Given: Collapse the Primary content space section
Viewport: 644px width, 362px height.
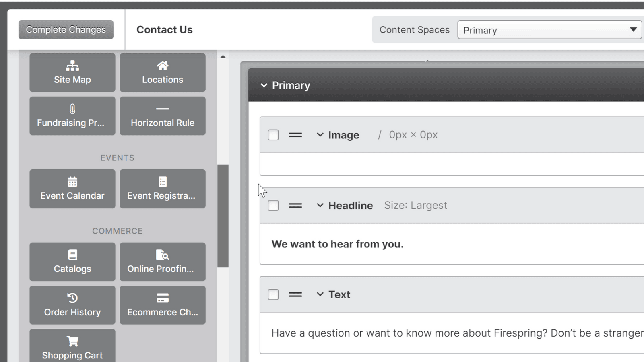Looking at the screenshot, I should click(264, 85).
